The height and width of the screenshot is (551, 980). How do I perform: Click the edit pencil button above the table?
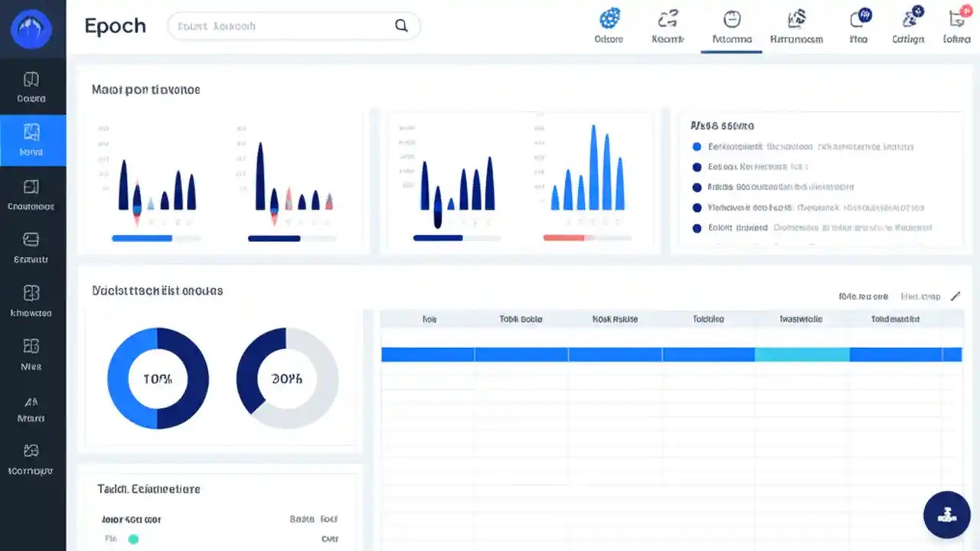(x=955, y=296)
